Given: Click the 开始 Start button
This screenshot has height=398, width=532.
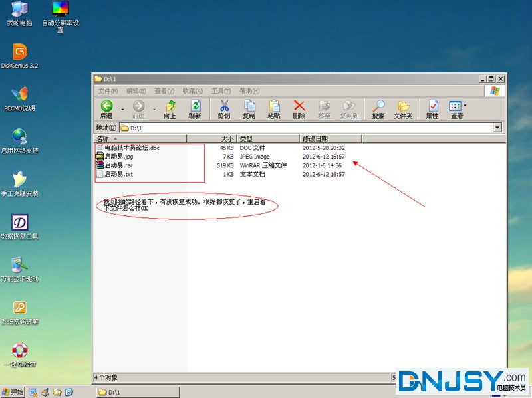Looking at the screenshot, I should pyautogui.click(x=13, y=392).
